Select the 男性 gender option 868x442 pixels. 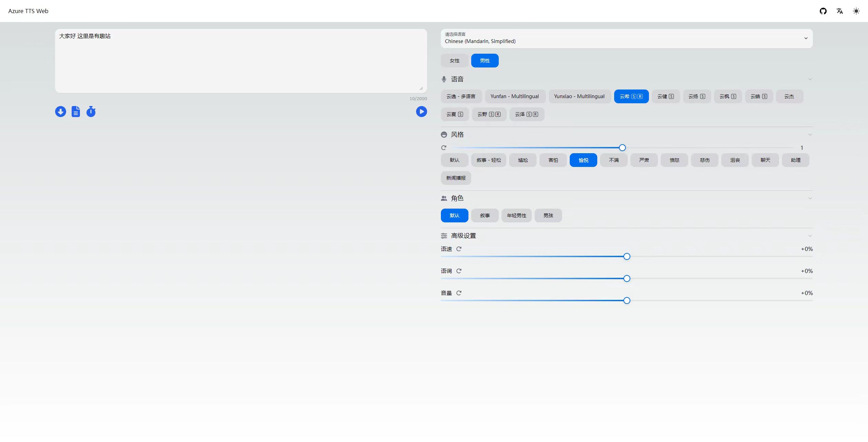tap(485, 61)
